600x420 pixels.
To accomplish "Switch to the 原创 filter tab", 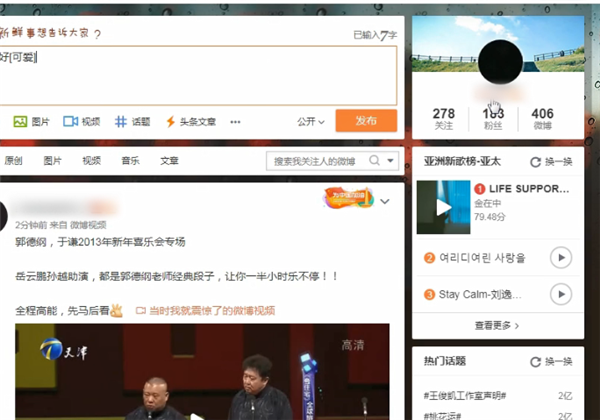I will (x=13, y=161).
